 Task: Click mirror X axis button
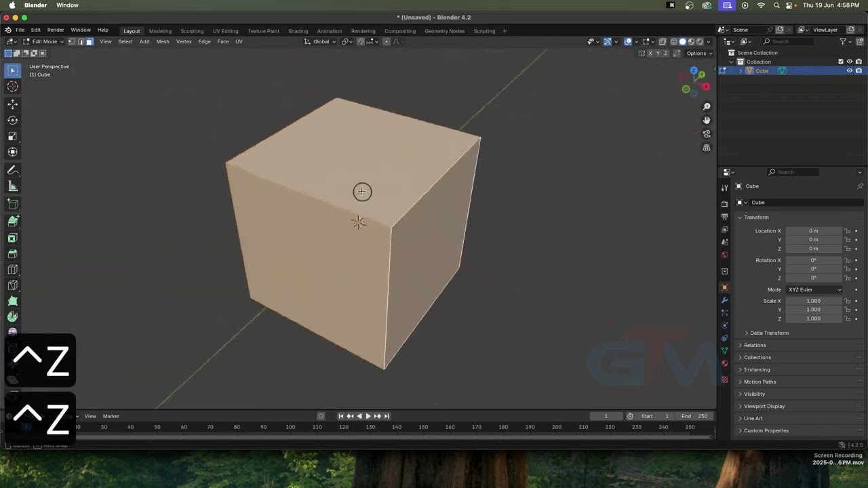tap(650, 54)
